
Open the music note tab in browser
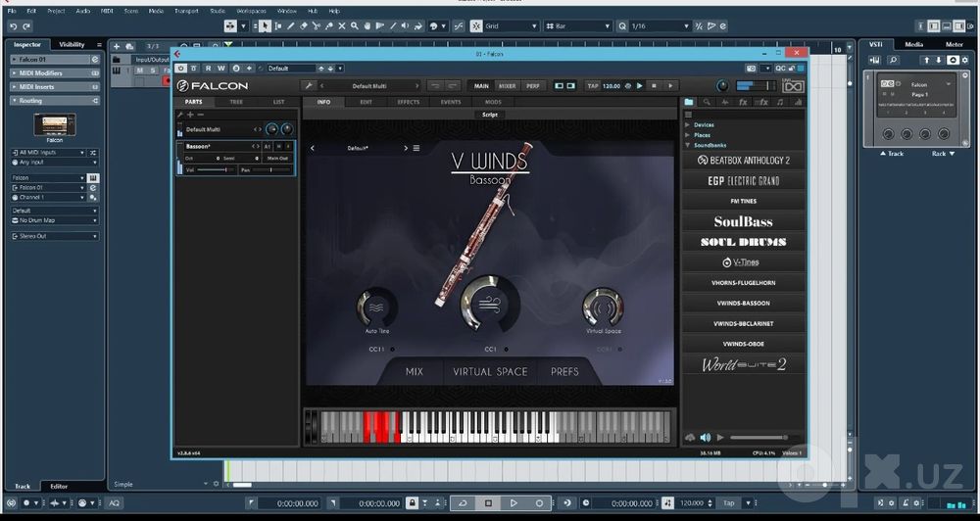point(780,102)
